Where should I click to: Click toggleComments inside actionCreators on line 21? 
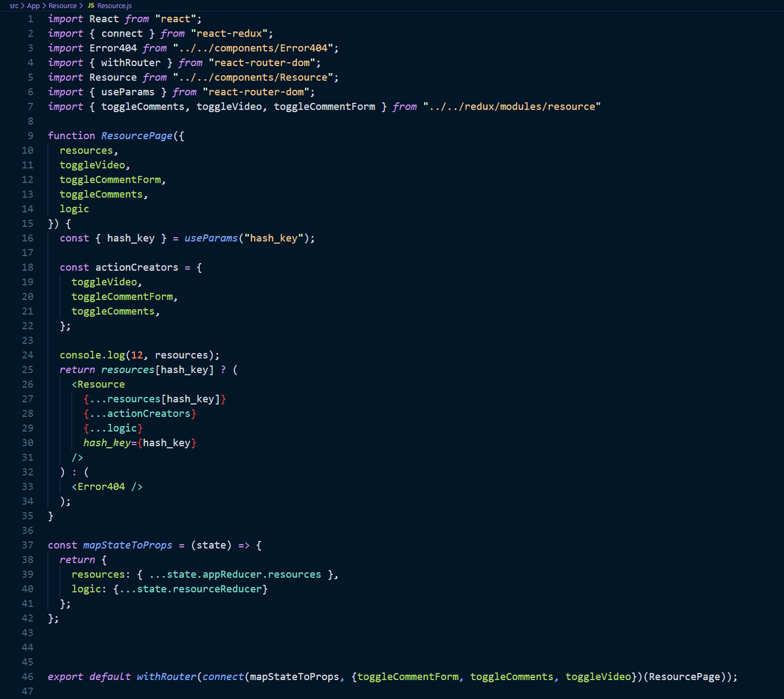(x=113, y=312)
